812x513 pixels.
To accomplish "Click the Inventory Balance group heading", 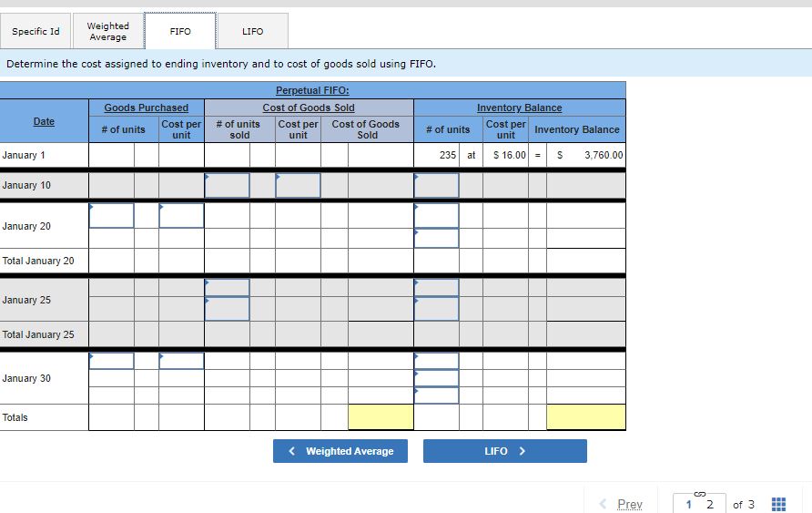I will coord(520,108).
